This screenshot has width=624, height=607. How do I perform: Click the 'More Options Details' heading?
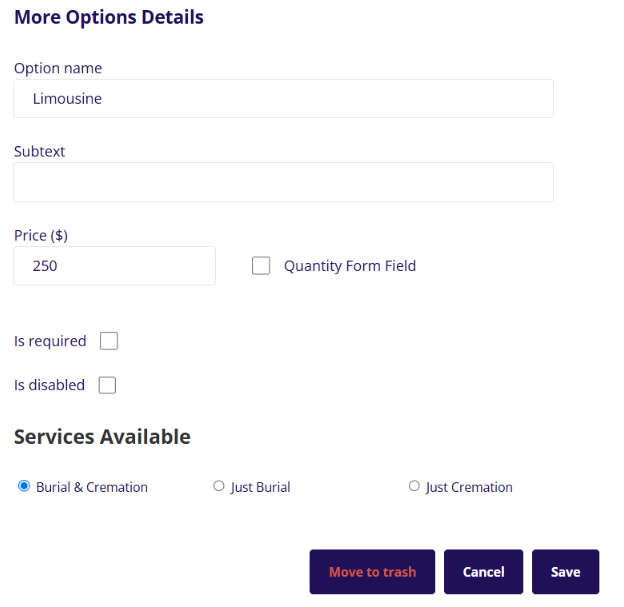(109, 17)
